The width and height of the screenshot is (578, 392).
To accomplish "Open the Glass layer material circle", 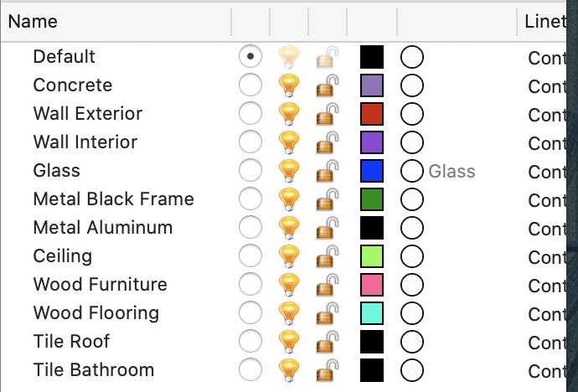I will (x=412, y=171).
